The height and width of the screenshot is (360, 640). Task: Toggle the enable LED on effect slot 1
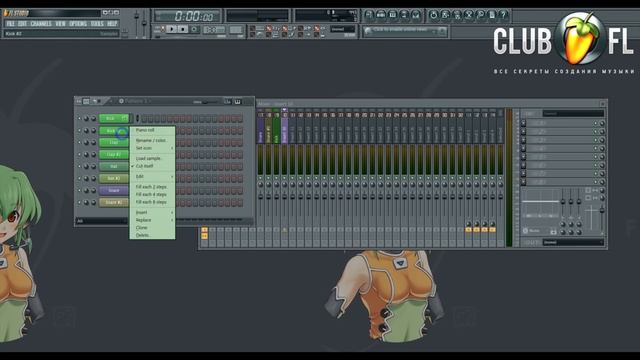pos(596,123)
